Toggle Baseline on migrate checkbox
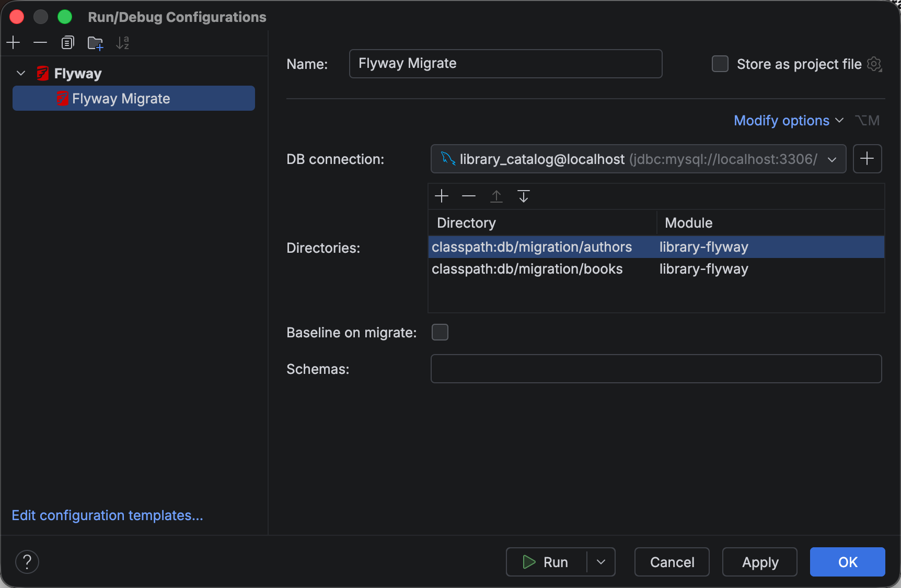 [x=440, y=332]
